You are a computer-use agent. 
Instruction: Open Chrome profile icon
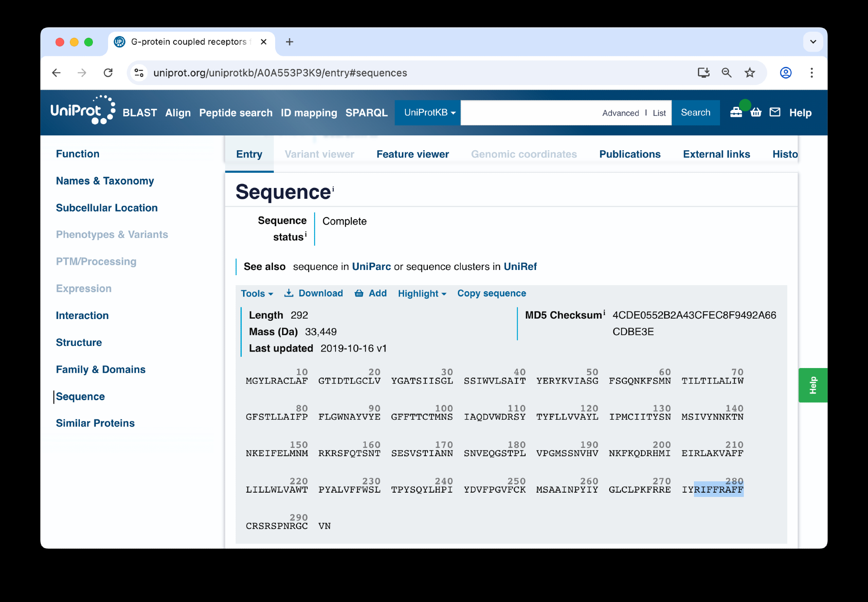[786, 73]
